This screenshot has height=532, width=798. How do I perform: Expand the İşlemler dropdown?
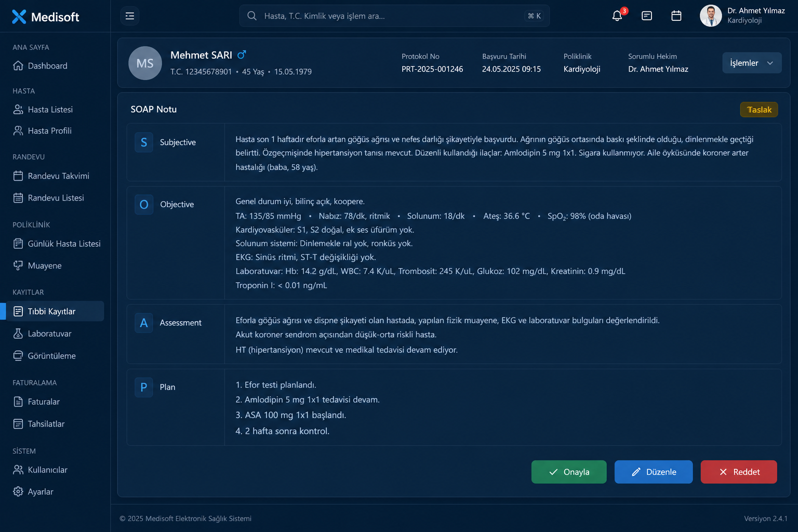coord(752,63)
